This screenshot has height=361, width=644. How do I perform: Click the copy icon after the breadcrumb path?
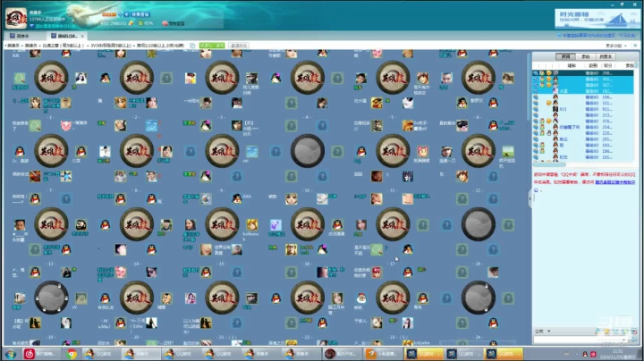tap(192, 46)
